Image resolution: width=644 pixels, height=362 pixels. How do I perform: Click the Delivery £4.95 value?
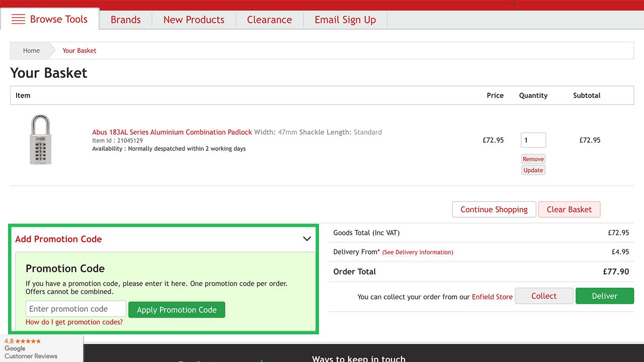(x=620, y=252)
